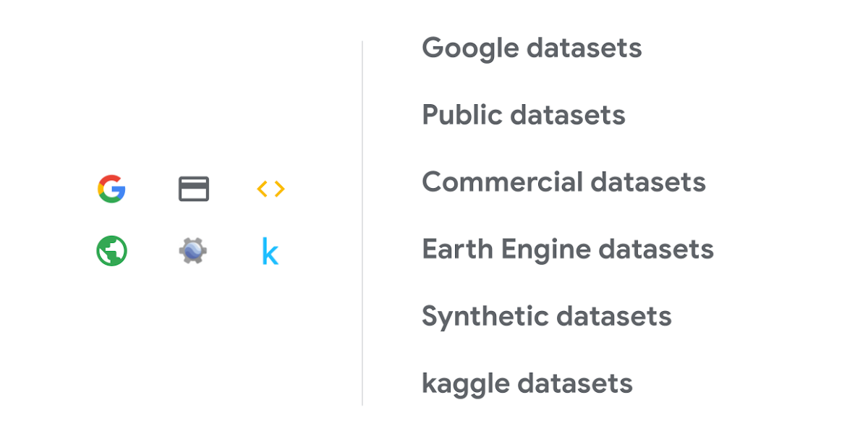This screenshot has width=868, height=434.
Task: Click the word "Earth" in the list
Action: pyautogui.click(x=457, y=249)
